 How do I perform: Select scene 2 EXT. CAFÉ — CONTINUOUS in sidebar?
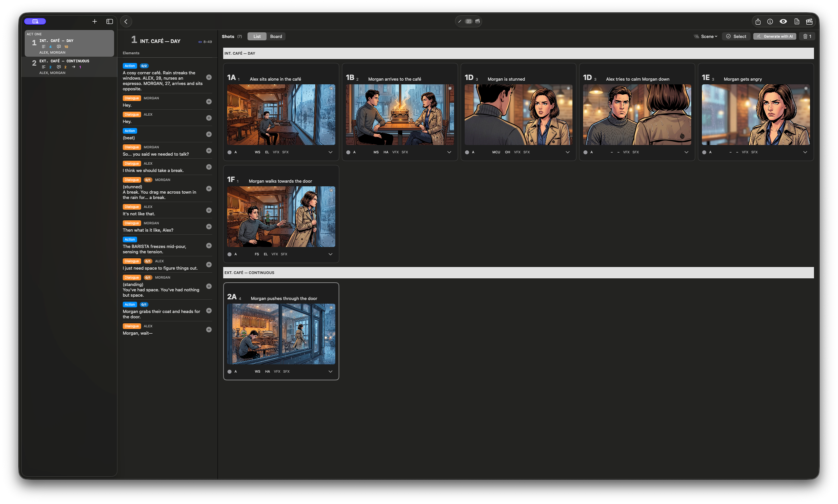point(69,67)
